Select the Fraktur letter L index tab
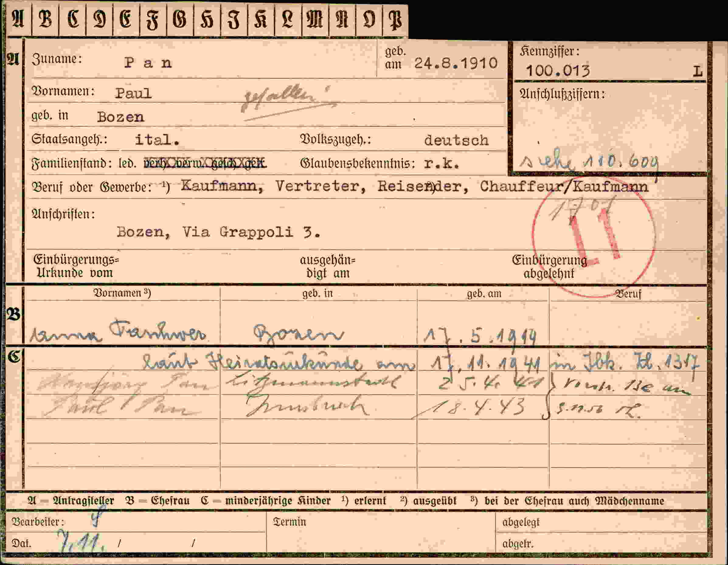 pyautogui.click(x=288, y=19)
